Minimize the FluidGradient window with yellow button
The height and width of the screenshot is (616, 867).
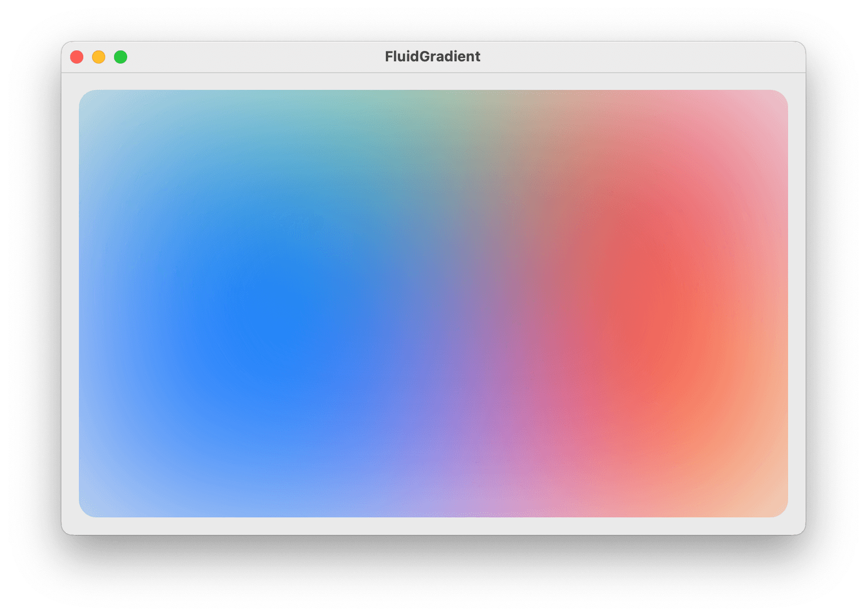[99, 57]
